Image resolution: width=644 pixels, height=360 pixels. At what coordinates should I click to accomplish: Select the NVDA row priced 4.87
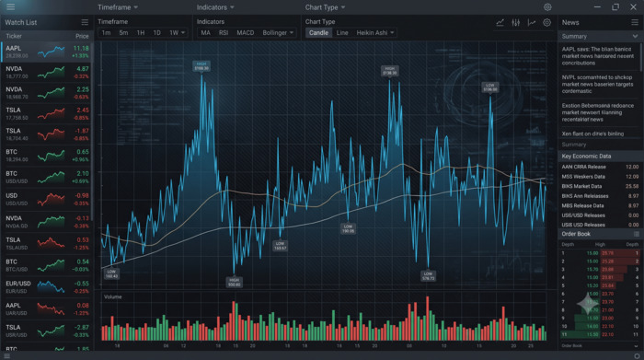(46, 73)
